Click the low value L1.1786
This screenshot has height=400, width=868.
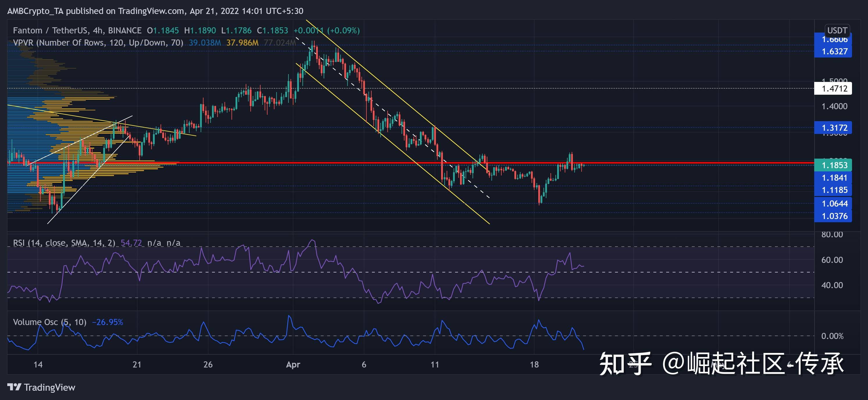[x=236, y=31]
